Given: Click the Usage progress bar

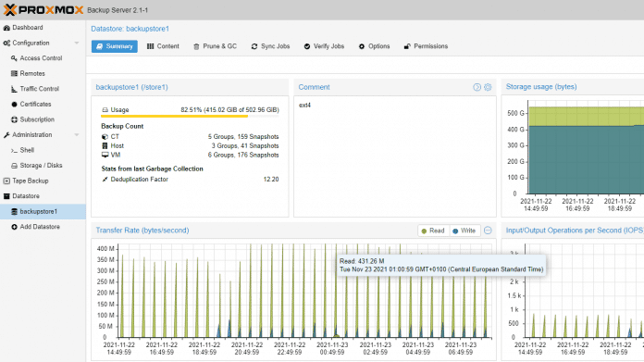Looking at the screenshot, I should 190,117.
